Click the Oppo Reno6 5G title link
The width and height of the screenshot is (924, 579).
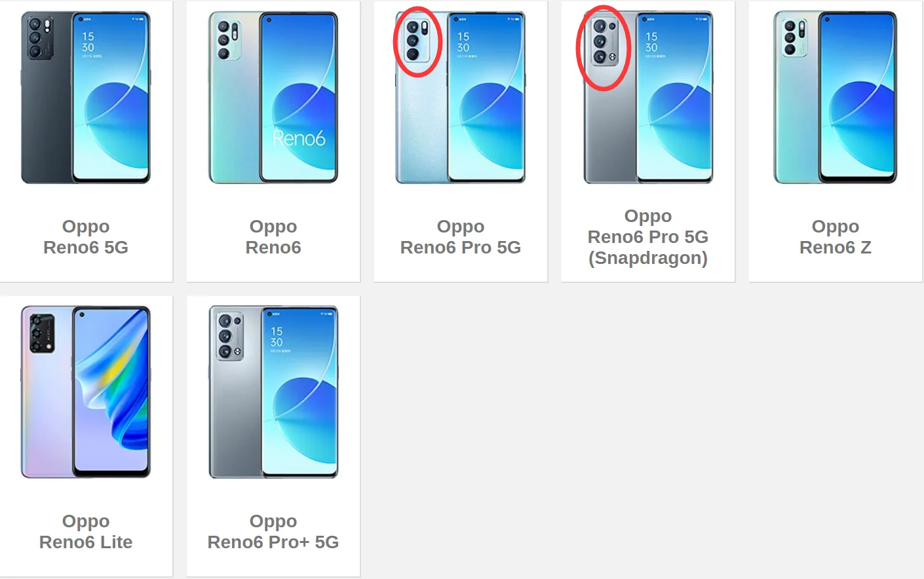86,237
